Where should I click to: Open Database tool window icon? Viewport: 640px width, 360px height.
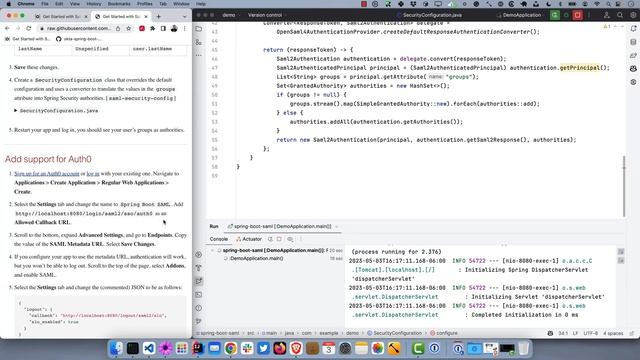tap(633, 42)
